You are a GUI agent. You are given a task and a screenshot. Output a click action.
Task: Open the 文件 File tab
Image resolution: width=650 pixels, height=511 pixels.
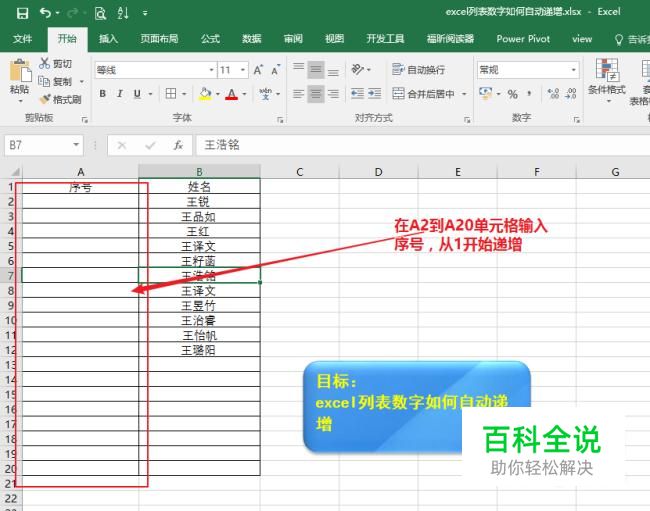point(22,39)
